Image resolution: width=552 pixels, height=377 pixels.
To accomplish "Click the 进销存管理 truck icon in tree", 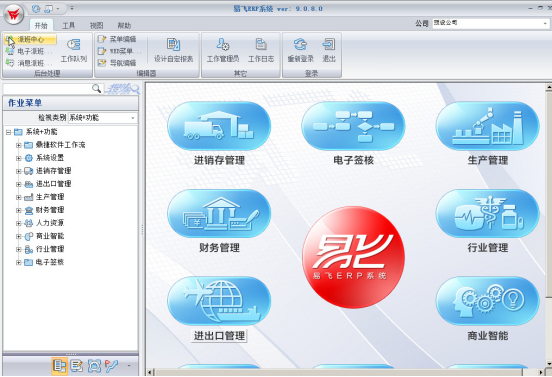I will pyautogui.click(x=29, y=171).
